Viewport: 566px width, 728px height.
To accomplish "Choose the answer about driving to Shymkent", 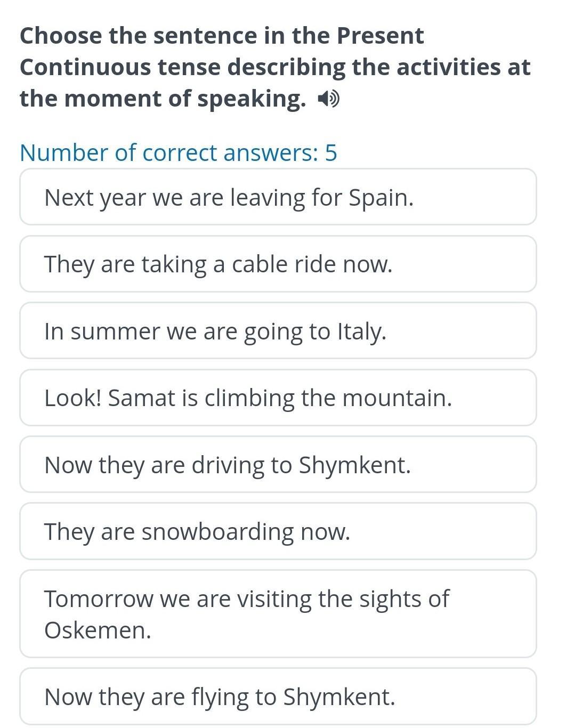I will (x=278, y=464).
